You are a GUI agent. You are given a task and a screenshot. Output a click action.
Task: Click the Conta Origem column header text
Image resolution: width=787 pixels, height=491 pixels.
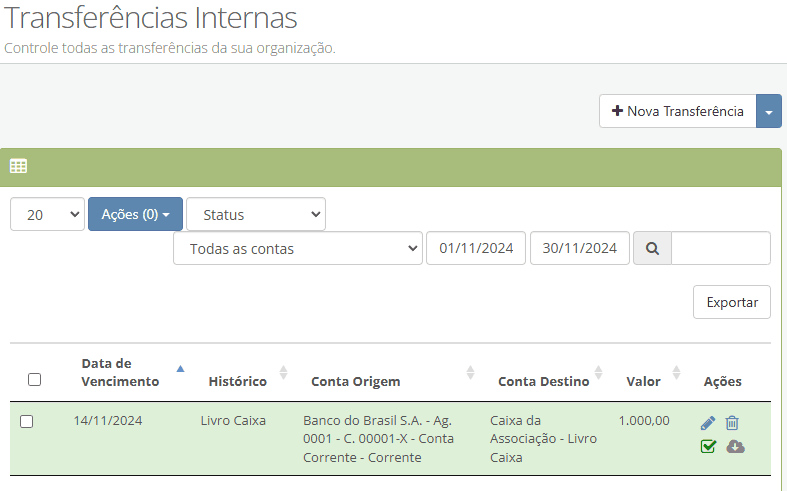coord(355,382)
